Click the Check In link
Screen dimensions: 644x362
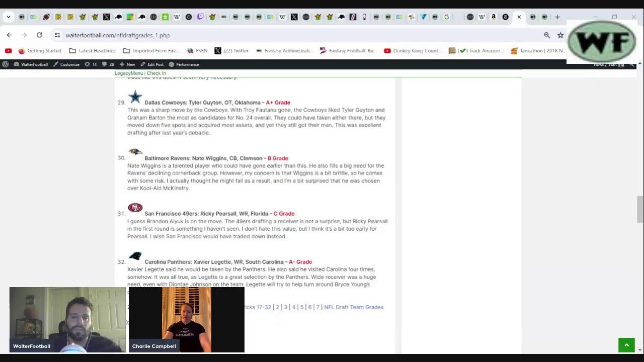coord(156,73)
